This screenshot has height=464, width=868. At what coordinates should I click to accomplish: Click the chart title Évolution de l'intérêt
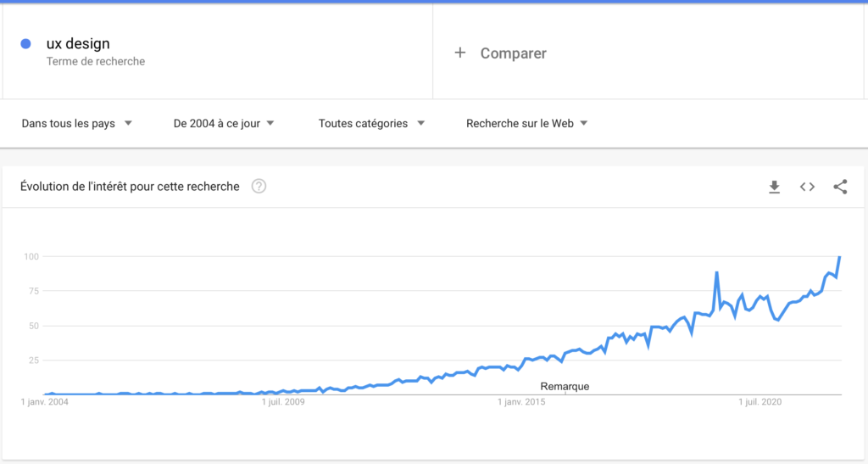130,187
